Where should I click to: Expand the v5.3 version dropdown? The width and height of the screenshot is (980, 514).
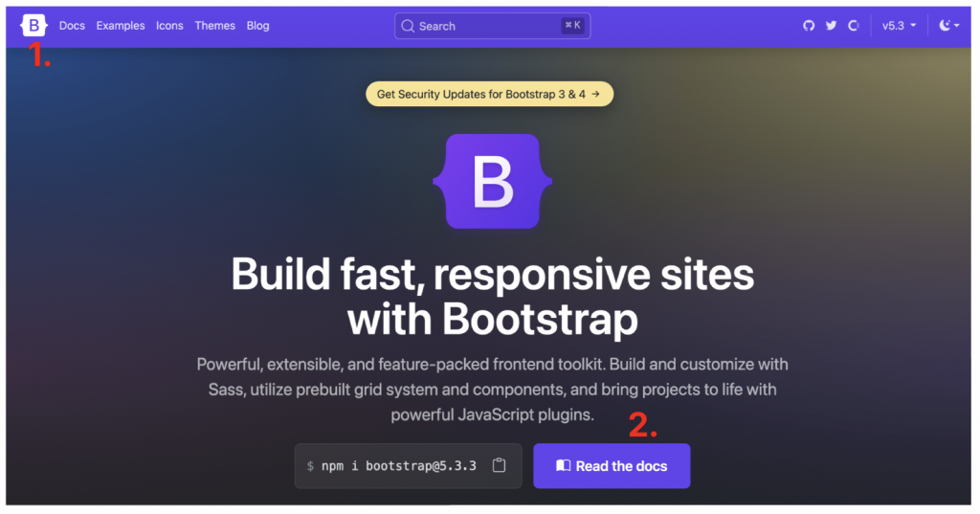(x=899, y=26)
